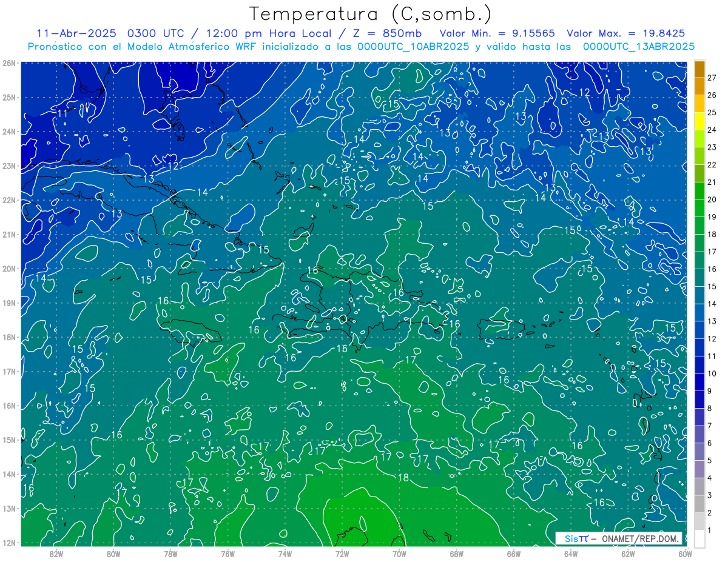Click the longitude label '80W'
The height and width of the screenshot is (562, 728).
click(113, 554)
